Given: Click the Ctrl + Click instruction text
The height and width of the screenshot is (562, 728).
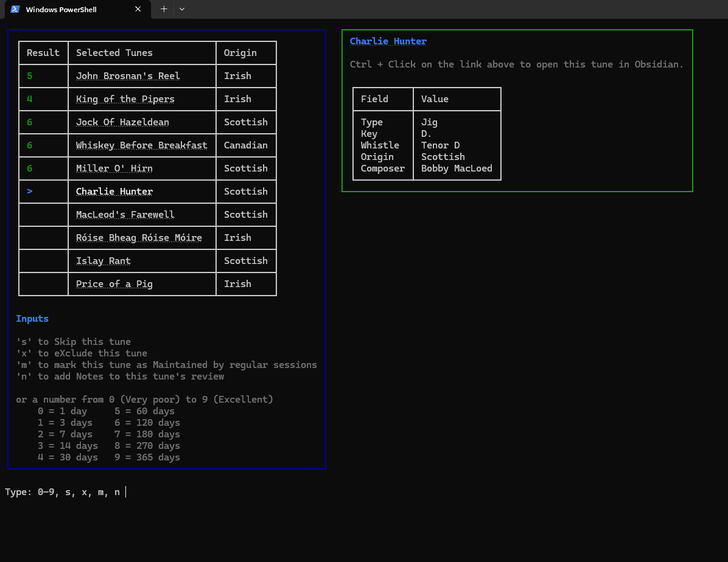Looking at the screenshot, I should 516,64.
